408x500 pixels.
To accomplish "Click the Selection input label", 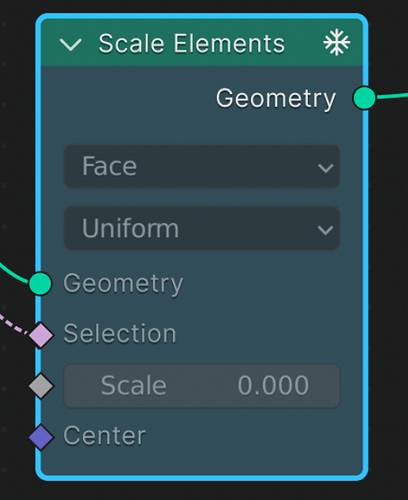I will click(120, 334).
